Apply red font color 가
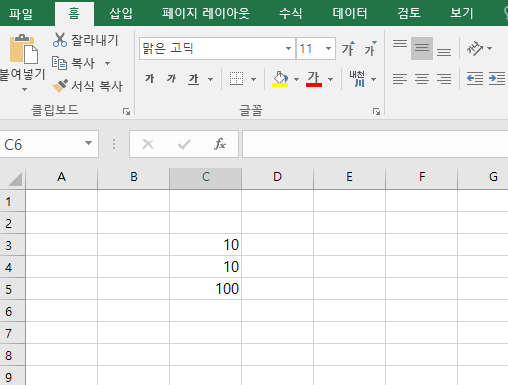508x385 pixels. point(314,79)
